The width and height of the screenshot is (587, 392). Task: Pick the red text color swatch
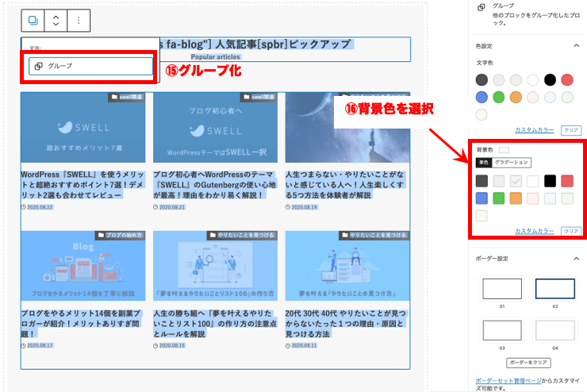pos(567,79)
